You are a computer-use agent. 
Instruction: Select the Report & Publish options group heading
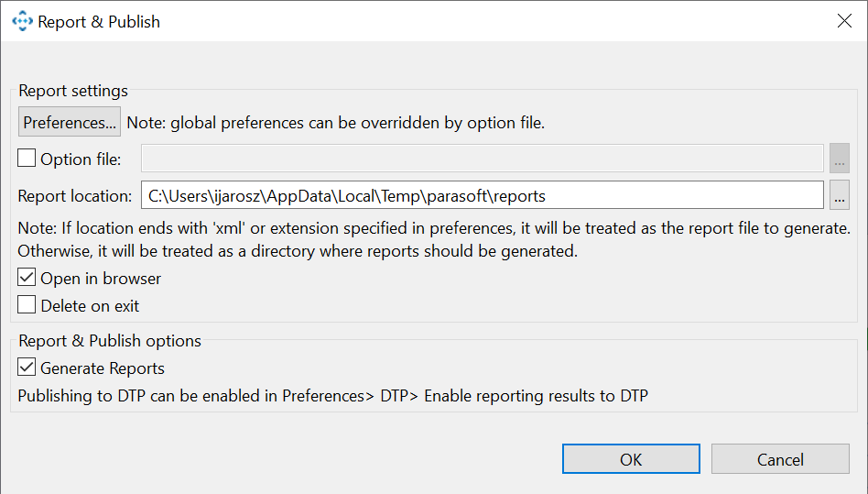110,341
